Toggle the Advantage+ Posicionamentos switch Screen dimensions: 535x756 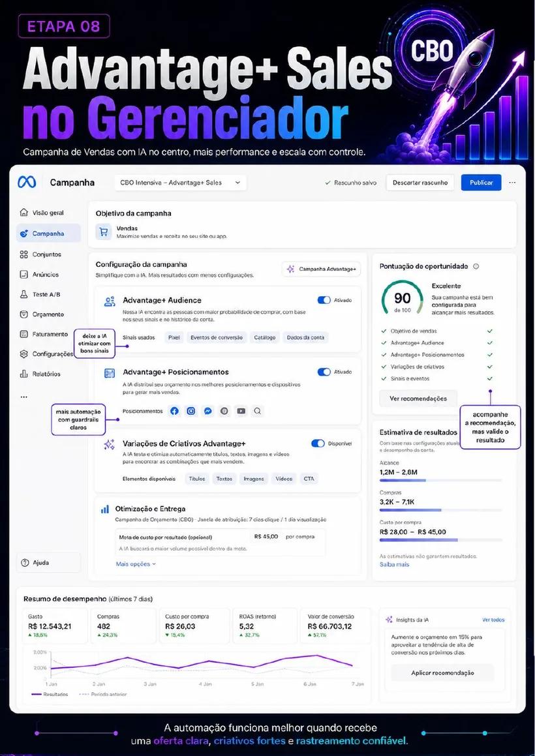click(x=324, y=372)
